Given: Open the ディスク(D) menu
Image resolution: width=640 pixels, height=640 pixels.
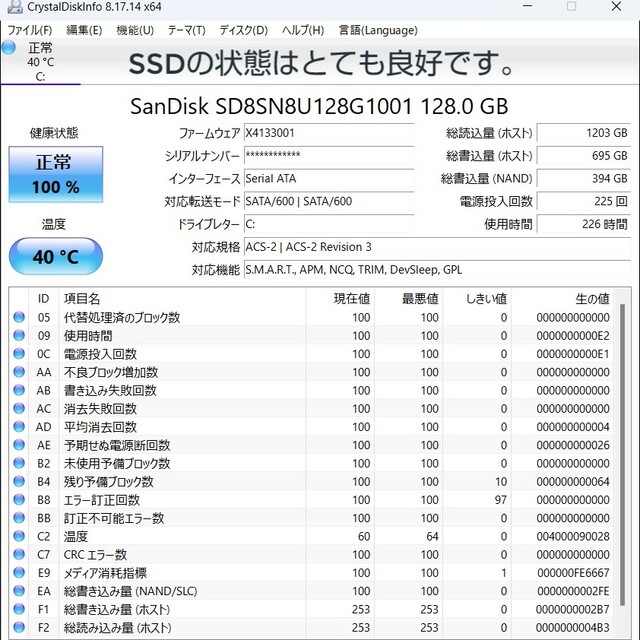Looking at the screenshot, I should tap(244, 31).
